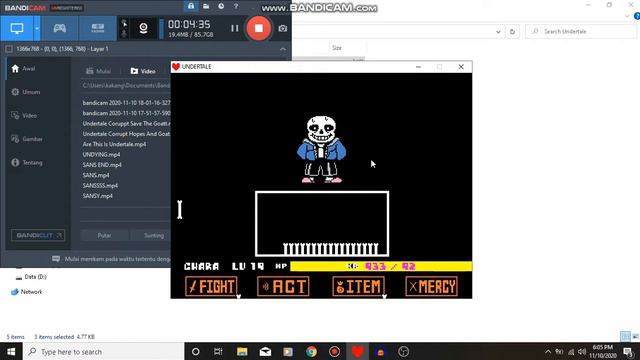Open Data (D:) drive in Explorer
640x360 pixels.
coord(31,277)
